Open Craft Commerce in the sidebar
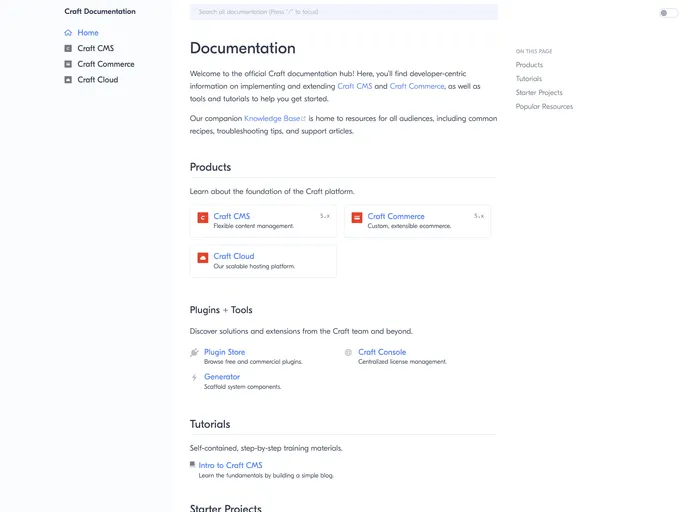The height and width of the screenshot is (512, 688). (x=106, y=64)
